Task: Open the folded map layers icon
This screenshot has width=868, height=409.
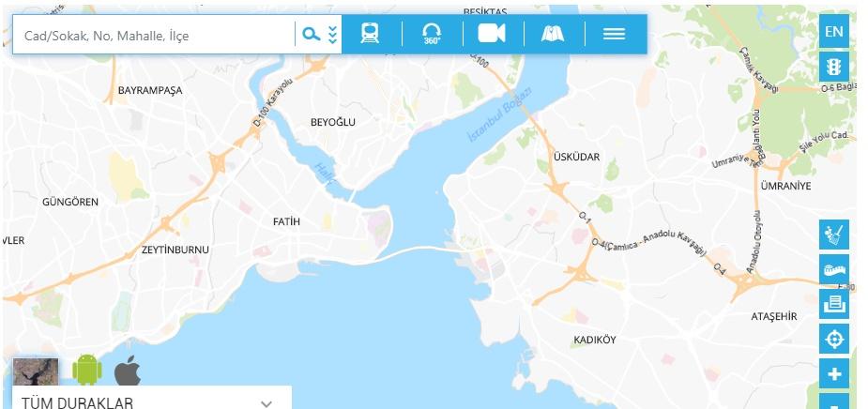Action: pyautogui.click(x=553, y=34)
